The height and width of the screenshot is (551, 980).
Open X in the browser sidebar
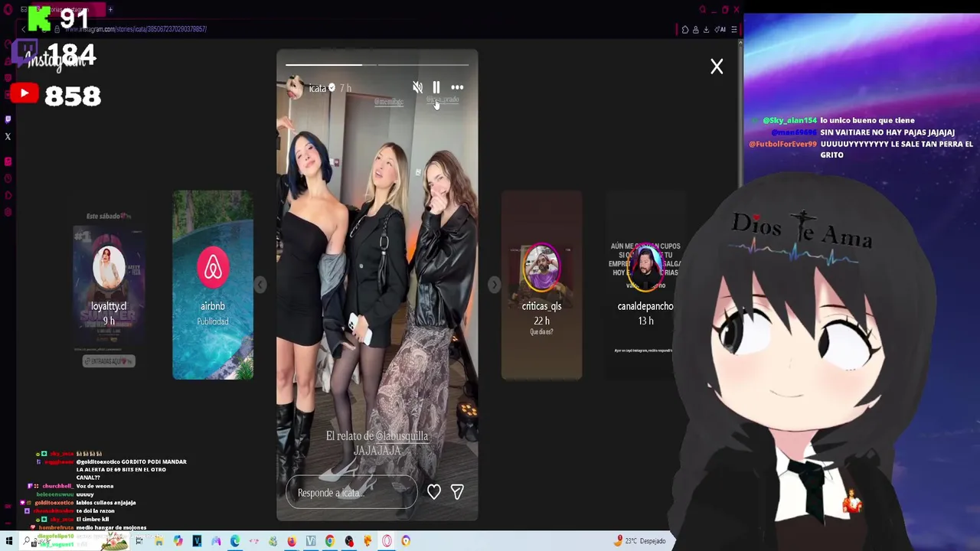point(8,137)
